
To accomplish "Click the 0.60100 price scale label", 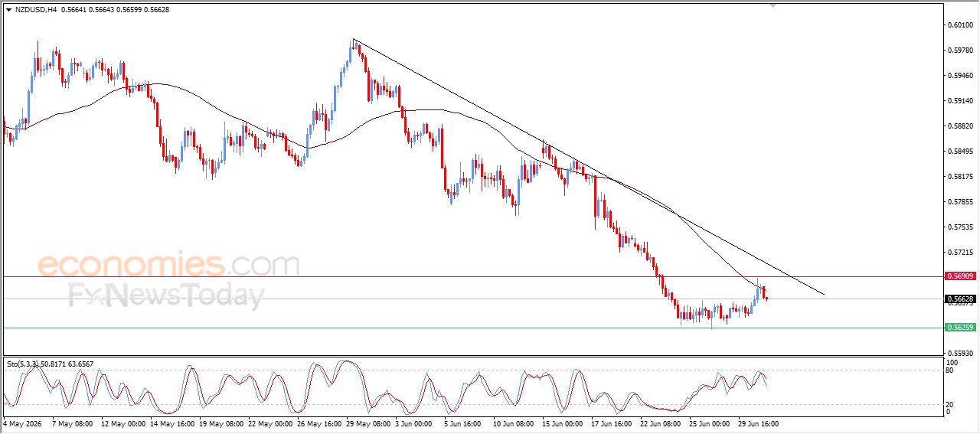I will (960, 25).
